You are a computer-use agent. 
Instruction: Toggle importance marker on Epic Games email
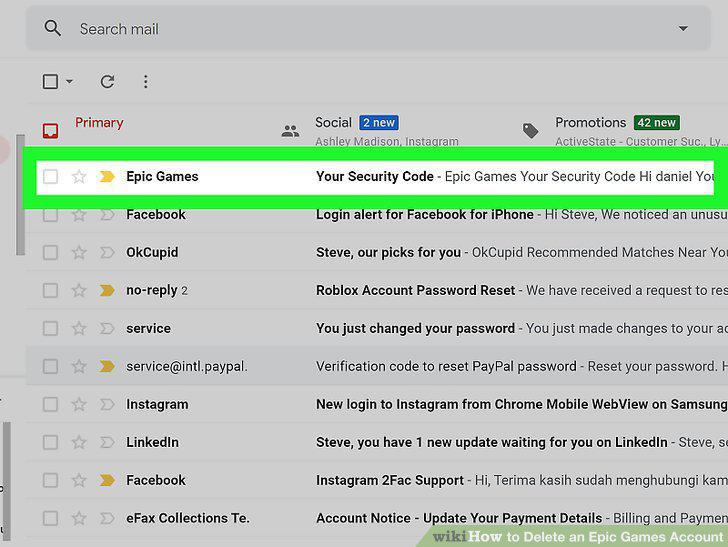point(107,176)
